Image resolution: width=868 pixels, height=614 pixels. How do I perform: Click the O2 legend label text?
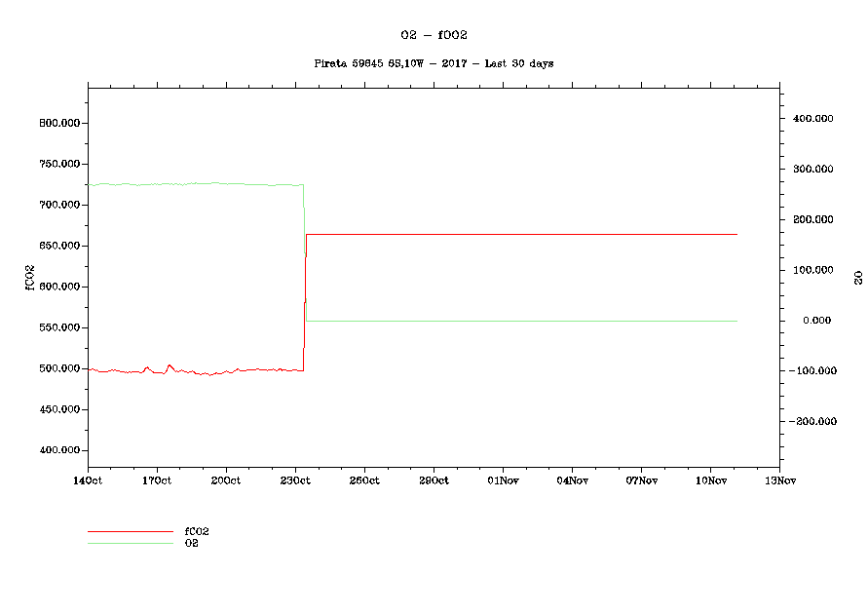tap(192, 543)
